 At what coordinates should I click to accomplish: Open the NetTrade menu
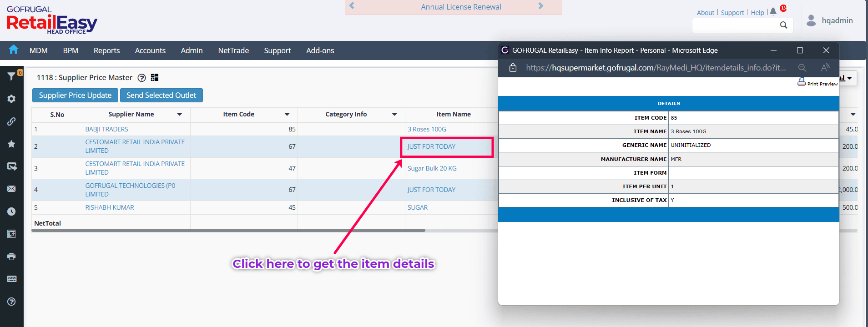tap(233, 50)
